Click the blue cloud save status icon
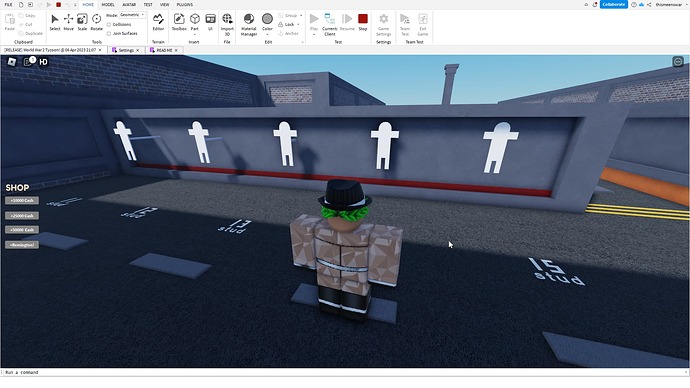The image size is (690, 388). point(641,4)
